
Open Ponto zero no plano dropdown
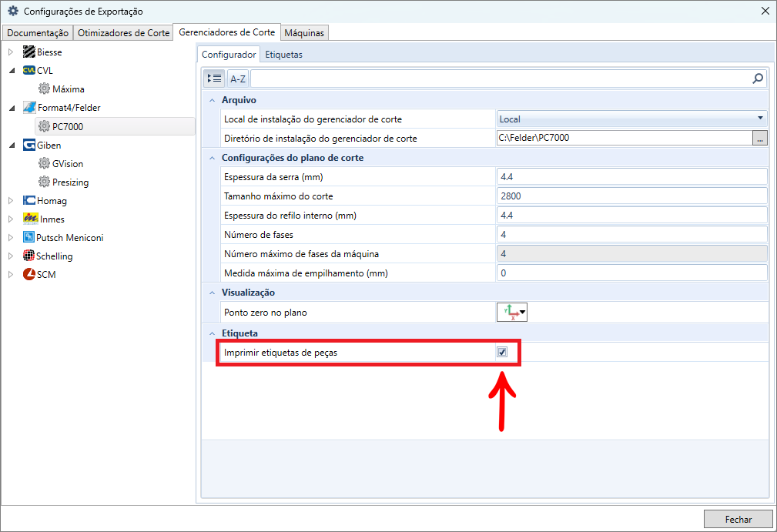tap(512, 312)
